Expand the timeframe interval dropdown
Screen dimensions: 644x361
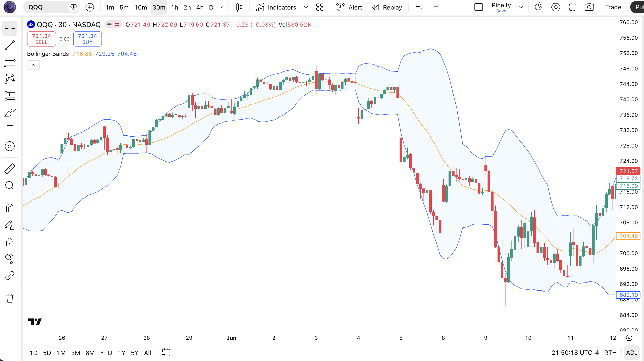click(221, 7)
